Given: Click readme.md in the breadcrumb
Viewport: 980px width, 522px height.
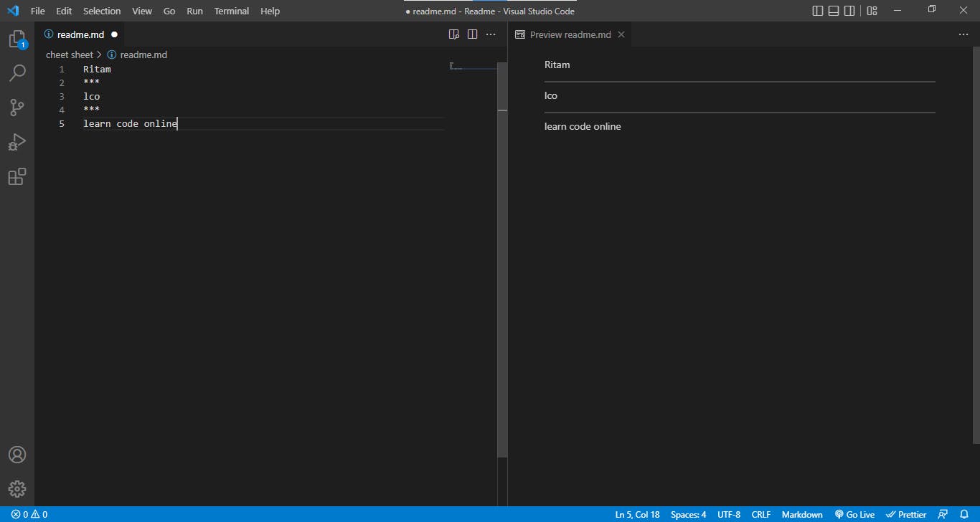Looking at the screenshot, I should click(x=143, y=54).
